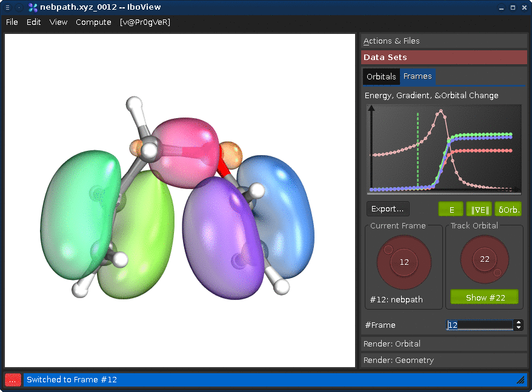Click the Track Orbital dial showing 22
532x392 pixels.
click(x=485, y=259)
